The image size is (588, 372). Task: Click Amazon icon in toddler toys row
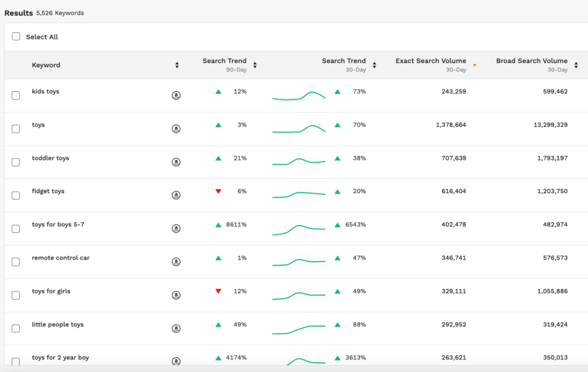pyautogui.click(x=176, y=162)
